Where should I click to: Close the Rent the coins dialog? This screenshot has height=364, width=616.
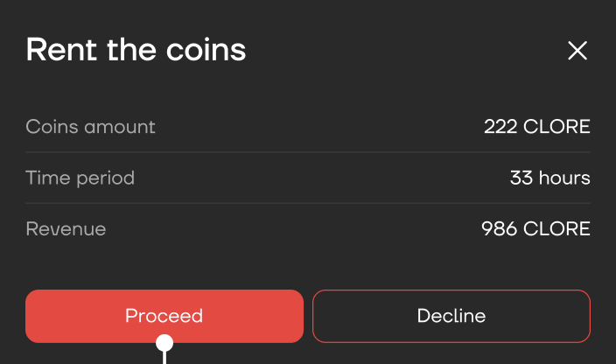pyautogui.click(x=577, y=51)
